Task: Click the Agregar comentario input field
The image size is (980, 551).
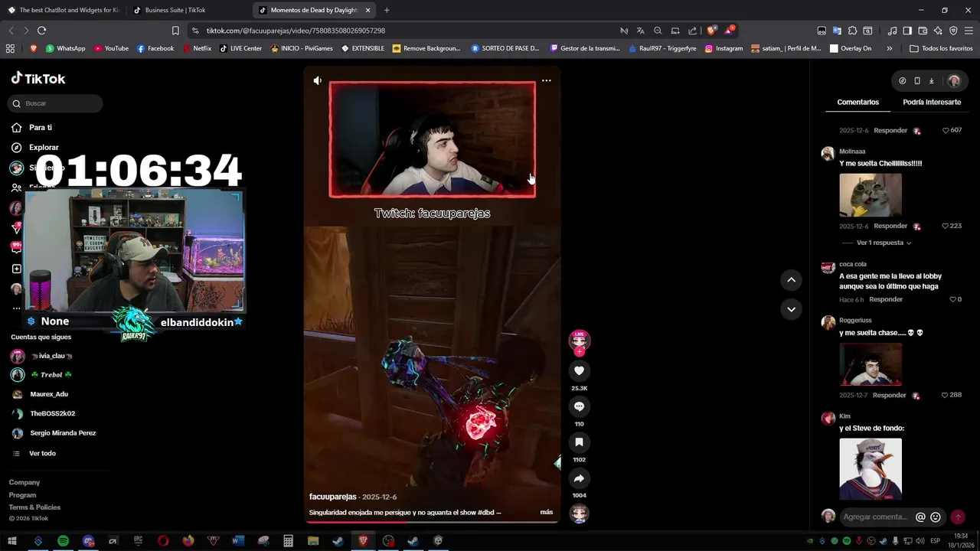Action: 875,517
